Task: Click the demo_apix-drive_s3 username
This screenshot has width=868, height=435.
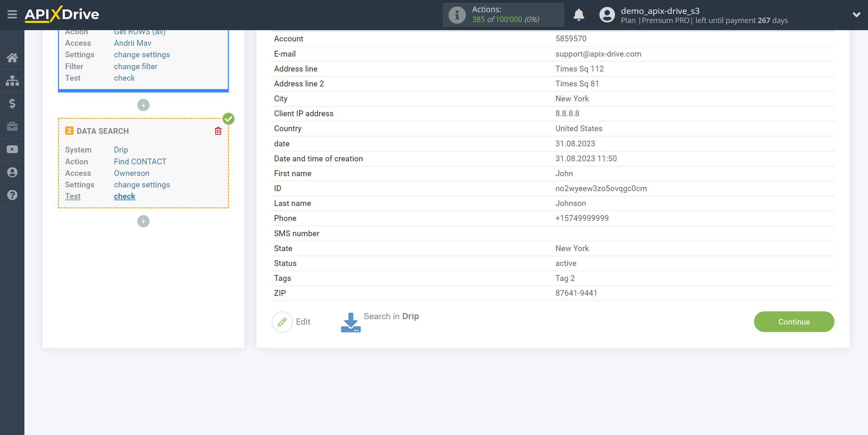Action: (x=660, y=11)
